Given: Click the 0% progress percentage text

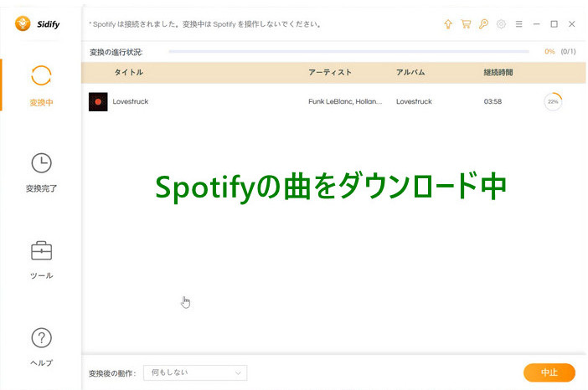Looking at the screenshot, I should (549, 52).
